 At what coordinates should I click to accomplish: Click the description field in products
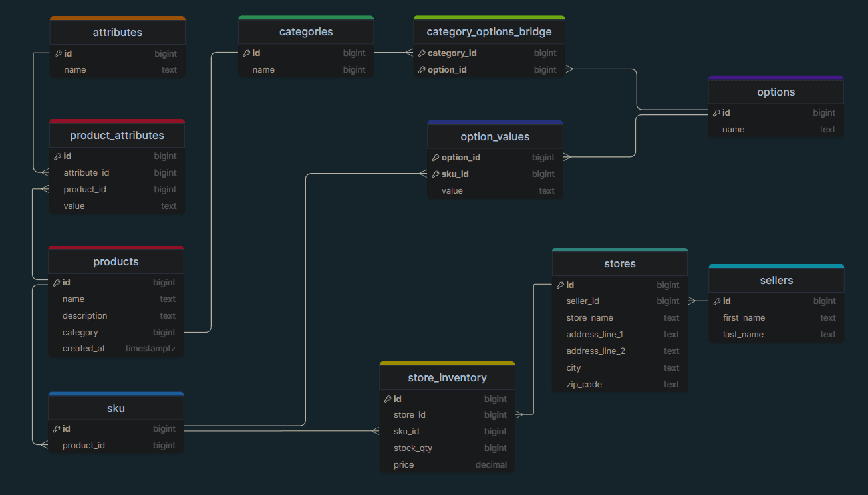click(x=116, y=316)
